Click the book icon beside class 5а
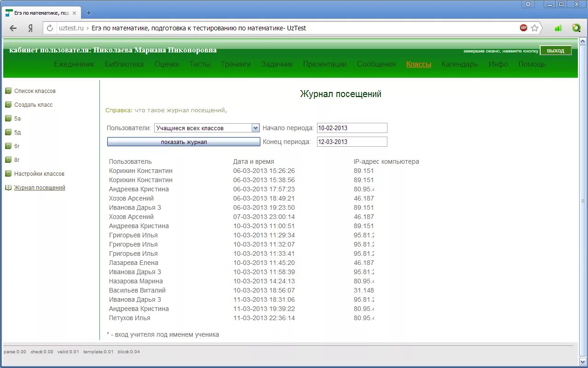Image resolution: width=588 pixels, height=368 pixels. tap(8, 119)
